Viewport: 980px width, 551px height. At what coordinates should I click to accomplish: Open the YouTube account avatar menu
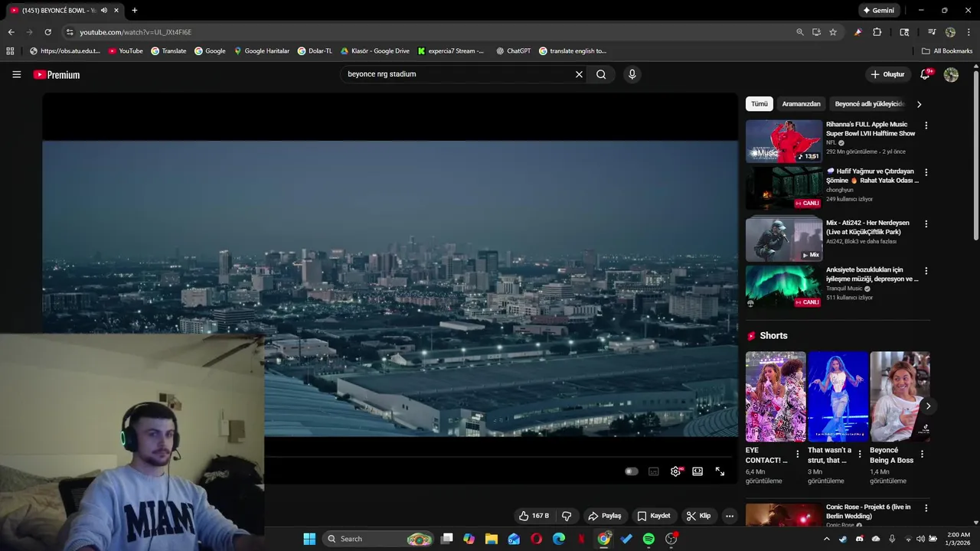click(951, 74)
